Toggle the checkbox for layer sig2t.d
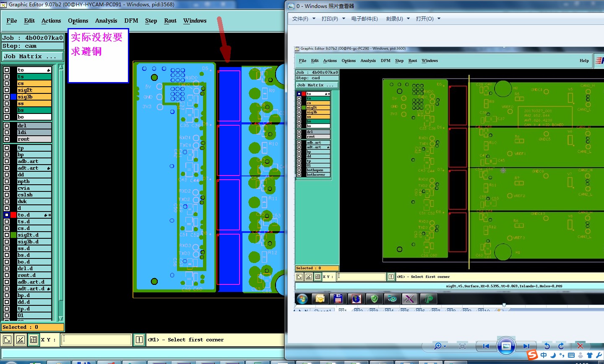This screenshot has width=604, height=364. (7, 235)
